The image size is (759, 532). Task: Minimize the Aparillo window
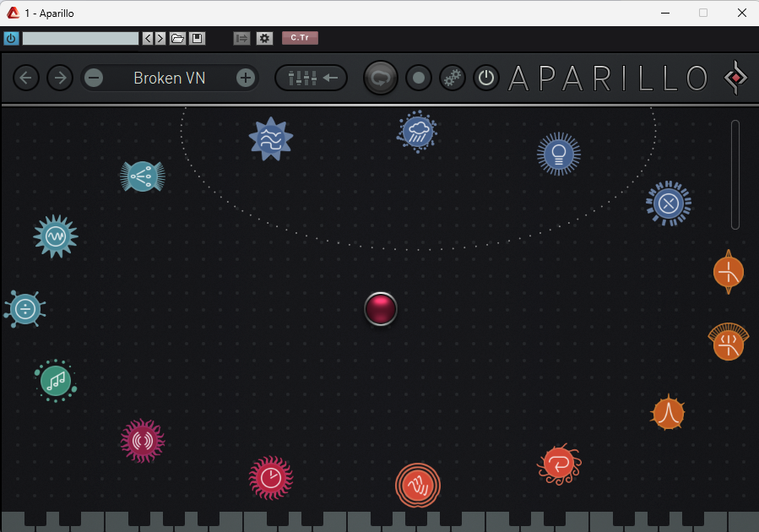click(665, 13)
